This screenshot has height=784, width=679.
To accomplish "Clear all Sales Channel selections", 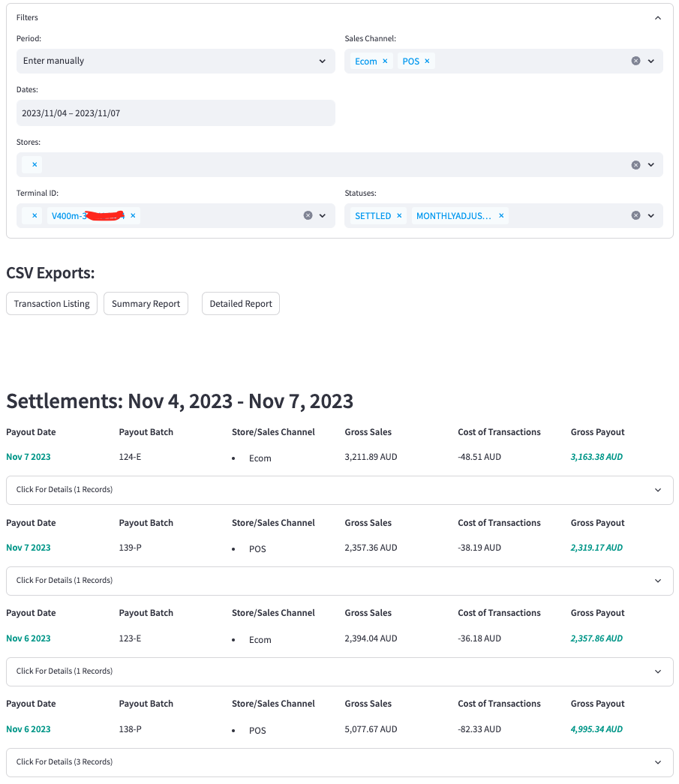I will pyautogui.click(x=636, y=61).
